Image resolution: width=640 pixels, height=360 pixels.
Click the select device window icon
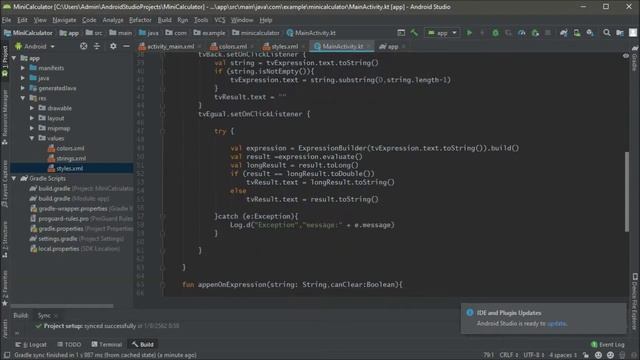click(x=401, y=33)
